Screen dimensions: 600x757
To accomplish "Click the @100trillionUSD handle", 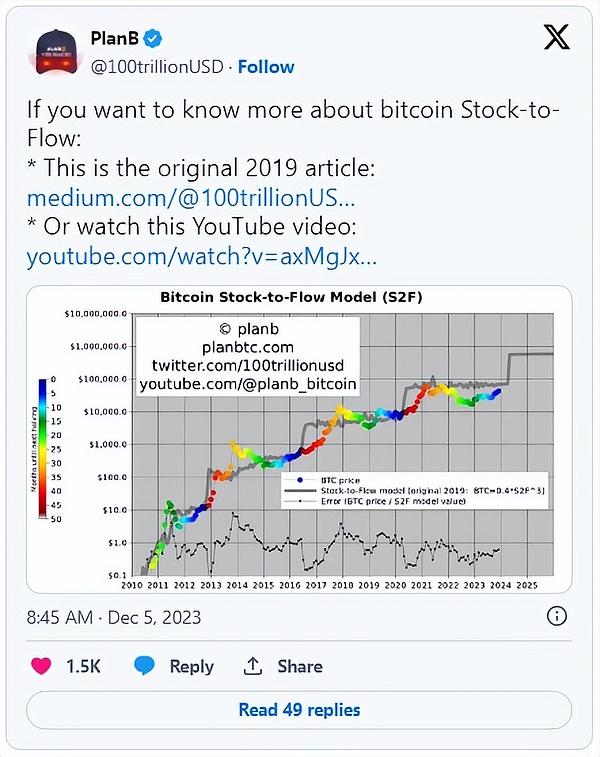I will [157, 67].
